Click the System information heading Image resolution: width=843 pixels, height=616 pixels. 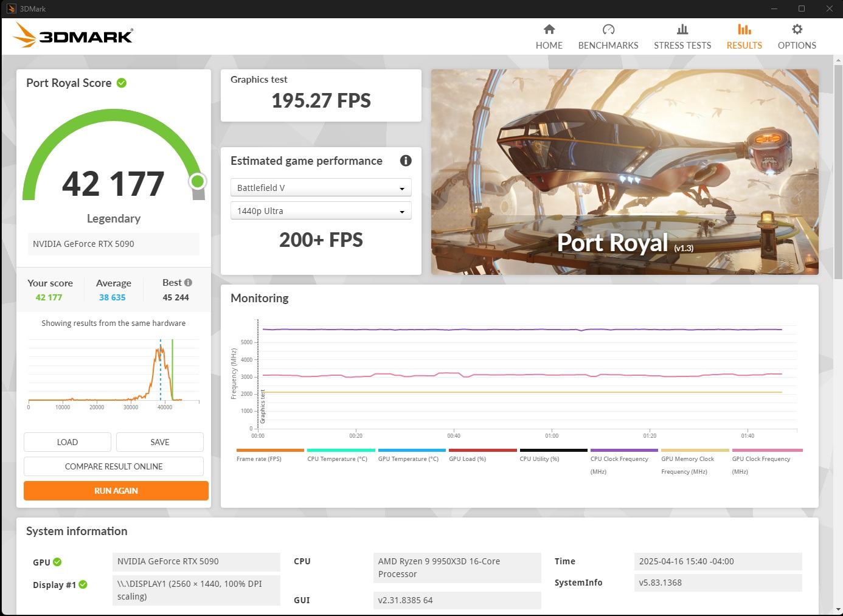(x=77, y=531)
